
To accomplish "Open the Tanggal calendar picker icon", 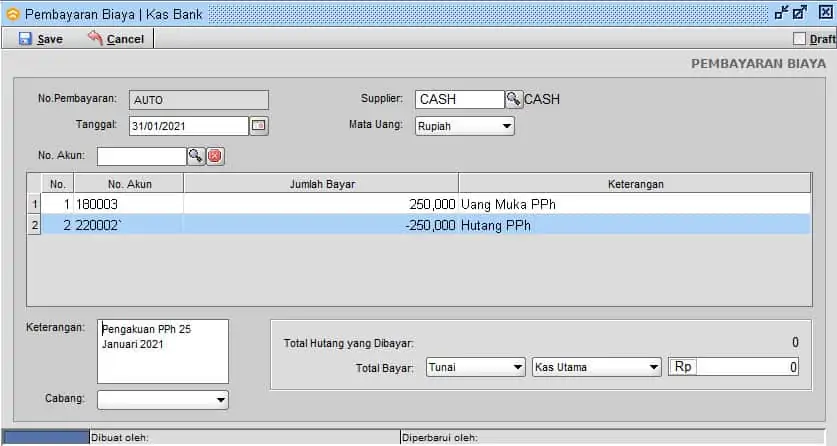I will [259, 126].
